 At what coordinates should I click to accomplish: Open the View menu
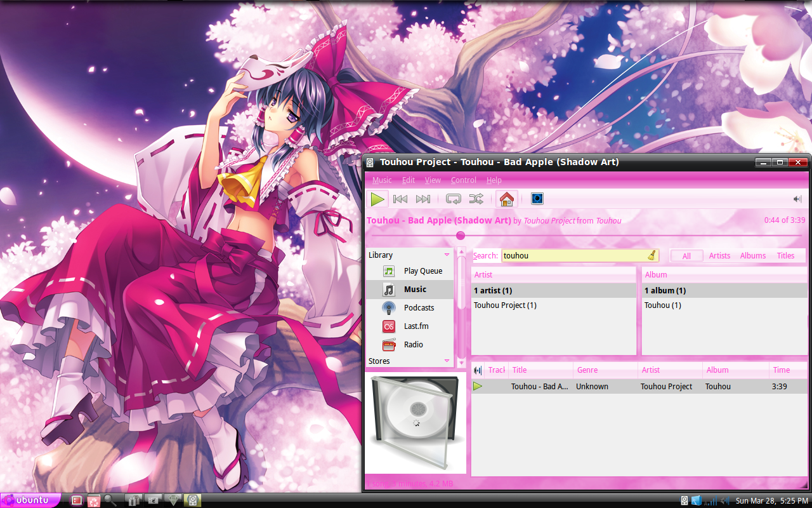click(x=433, y=180)
